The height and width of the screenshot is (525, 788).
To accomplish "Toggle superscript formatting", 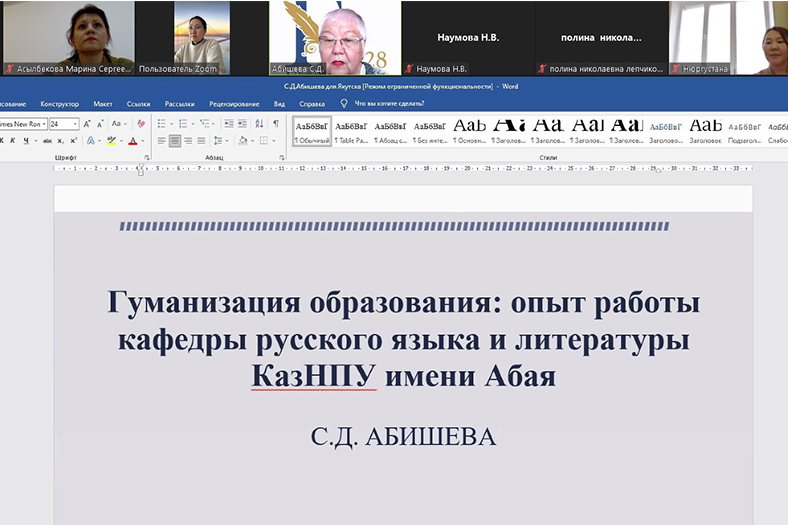I will (x=73, y=141).
